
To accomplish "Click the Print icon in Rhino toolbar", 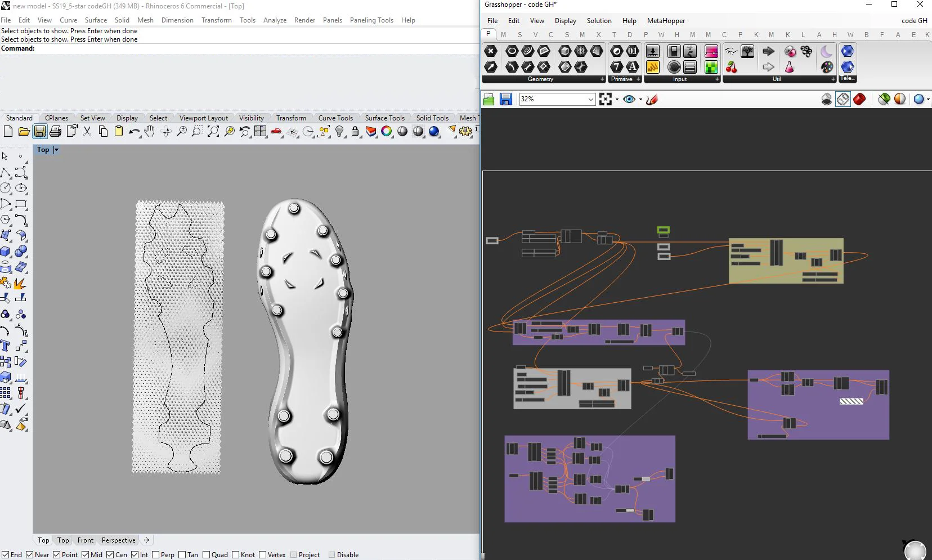I will pos(55,131).
